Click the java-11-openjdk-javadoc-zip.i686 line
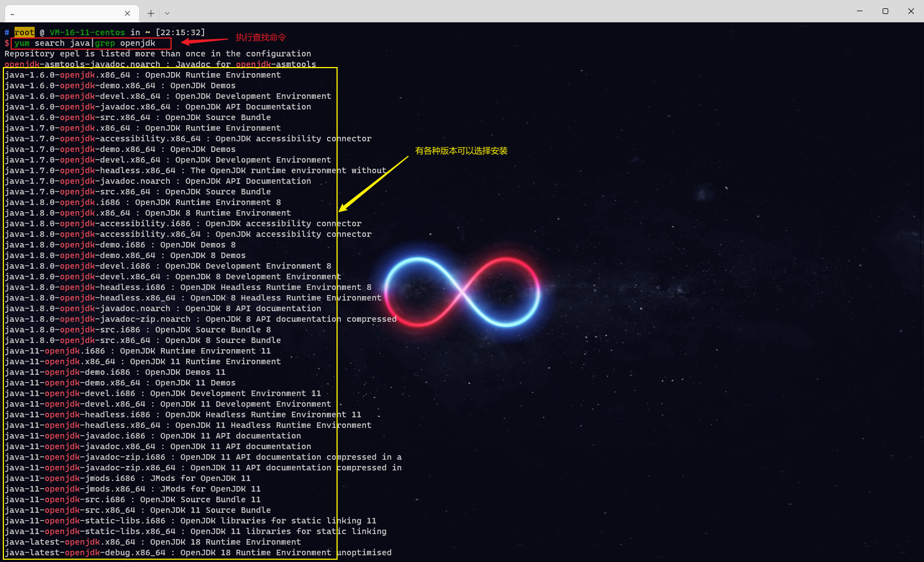 pyautogui.click(x=203, y=457)
